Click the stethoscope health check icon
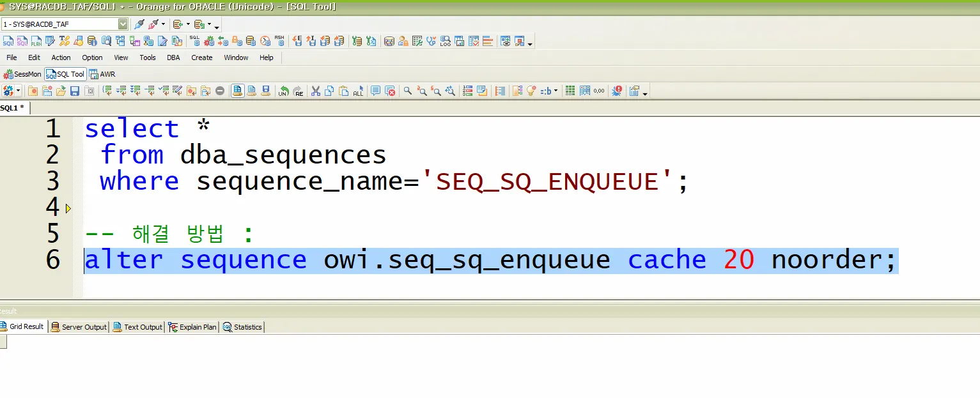Viewport: 980px width, 398px height. tap(431, 42)
